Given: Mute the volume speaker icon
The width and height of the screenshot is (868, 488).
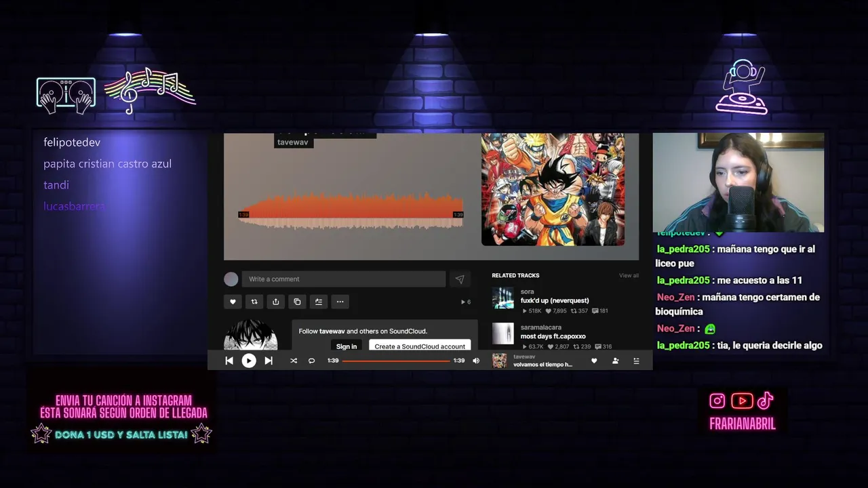Looking at the screenshot, I should pos(476,361).
